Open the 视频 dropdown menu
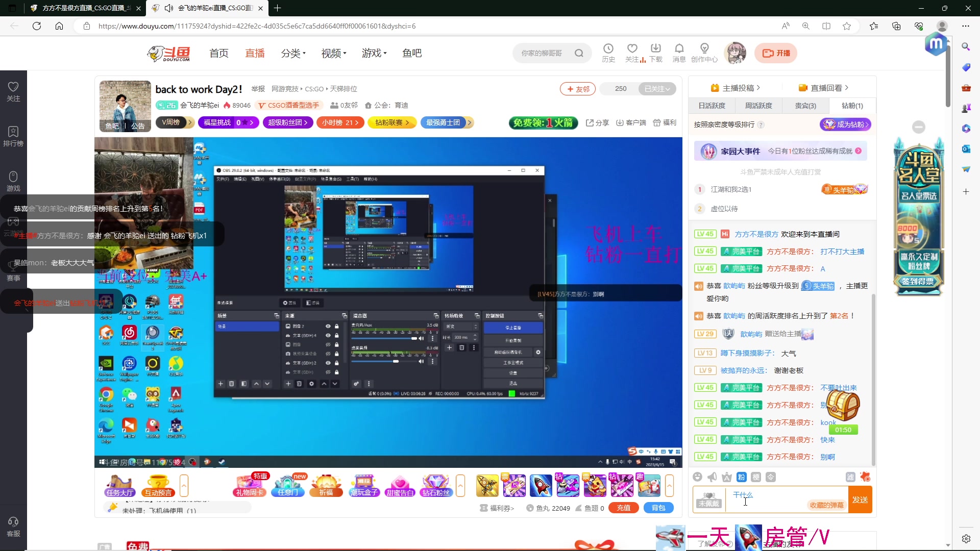The image size is (980, 551). coord(334,53)
